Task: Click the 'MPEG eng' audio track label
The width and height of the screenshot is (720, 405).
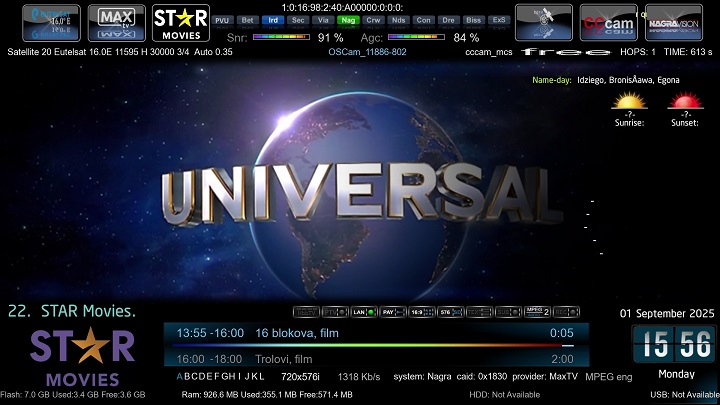Action: click(608, 377)
